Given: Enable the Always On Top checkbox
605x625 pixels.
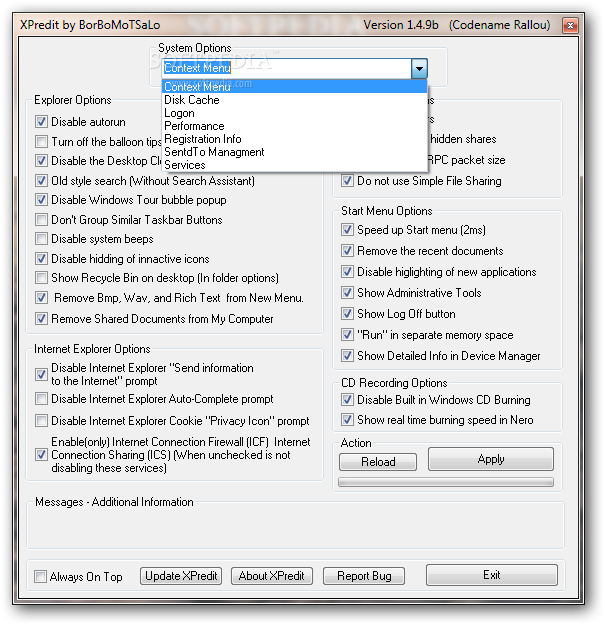Looking at the screenshot, I should point(40,576).
